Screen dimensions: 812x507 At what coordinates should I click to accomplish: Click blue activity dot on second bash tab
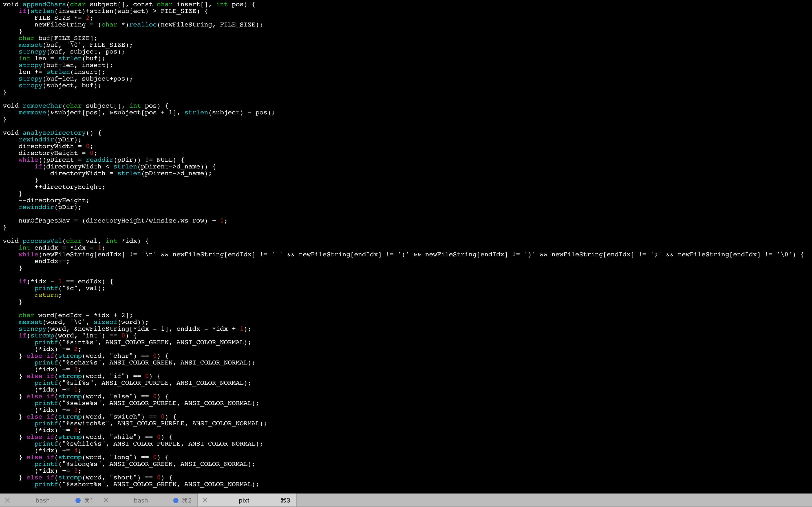176,500
